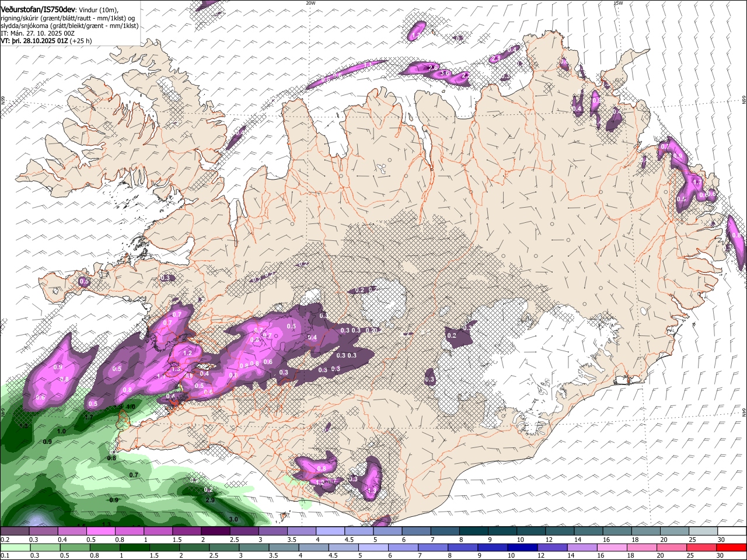747x560 pixels.
Task: Click the white 30+ snow legend swatch
Action: [732, 531]
